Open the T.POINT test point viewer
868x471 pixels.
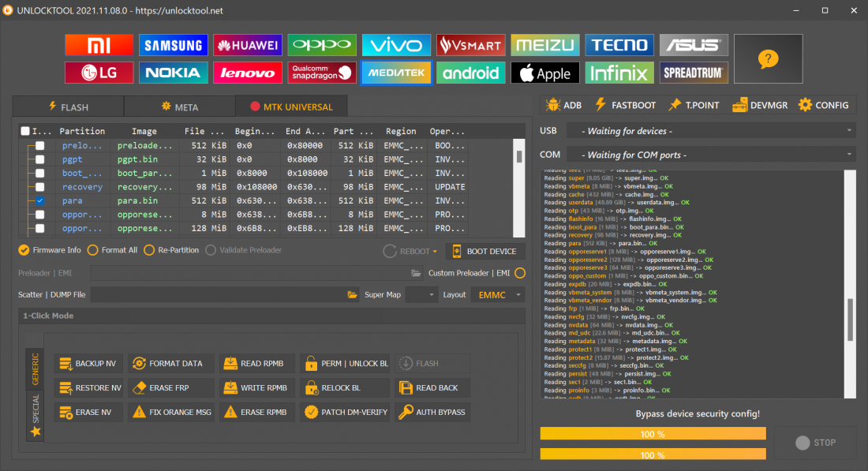[694, 105]
